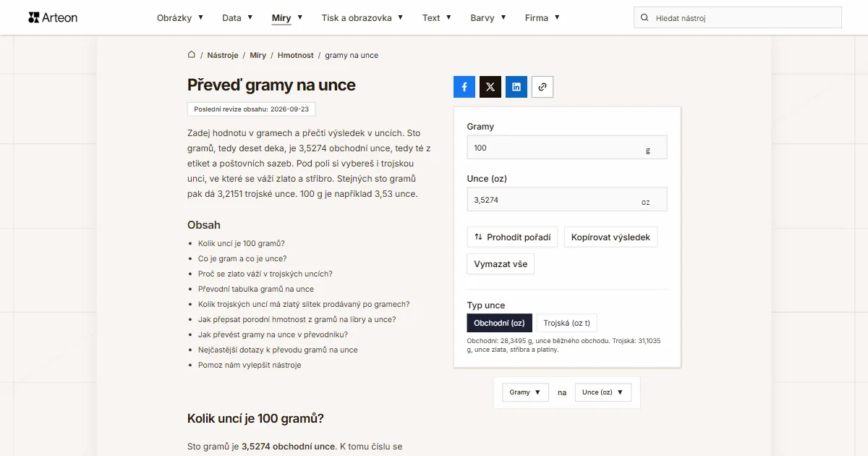
Task: Jump to 'Proč se zlato váží v trojských uncích?'
Action: 265,274
